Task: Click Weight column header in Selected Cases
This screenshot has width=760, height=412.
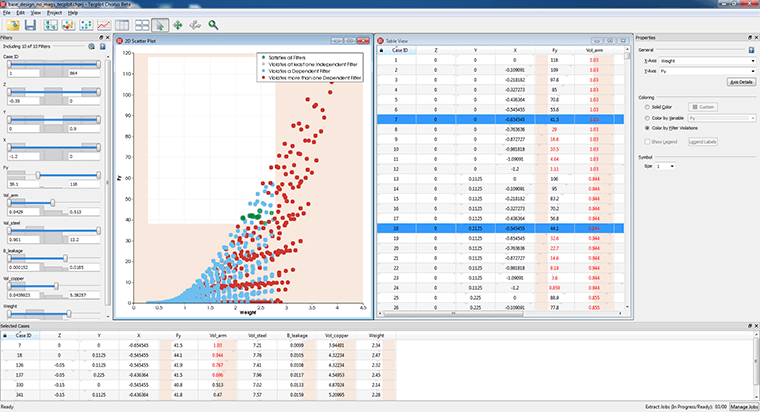Action: 376,335
